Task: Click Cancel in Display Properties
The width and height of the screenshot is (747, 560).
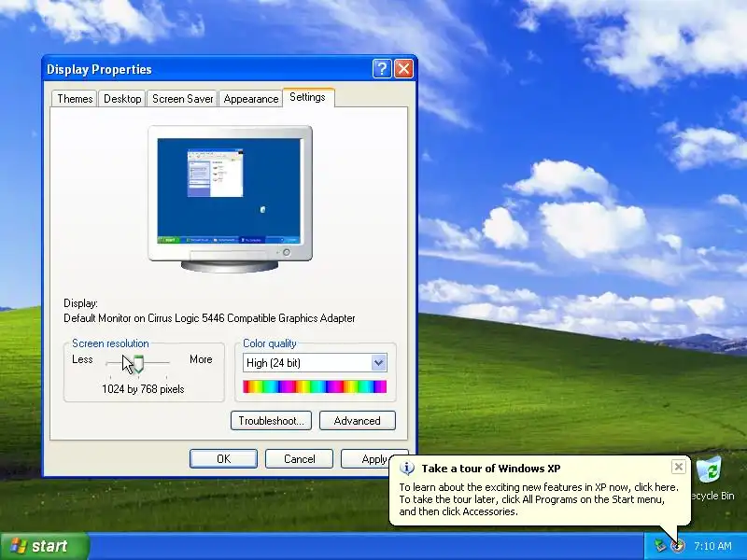Action: click(299, 458)
